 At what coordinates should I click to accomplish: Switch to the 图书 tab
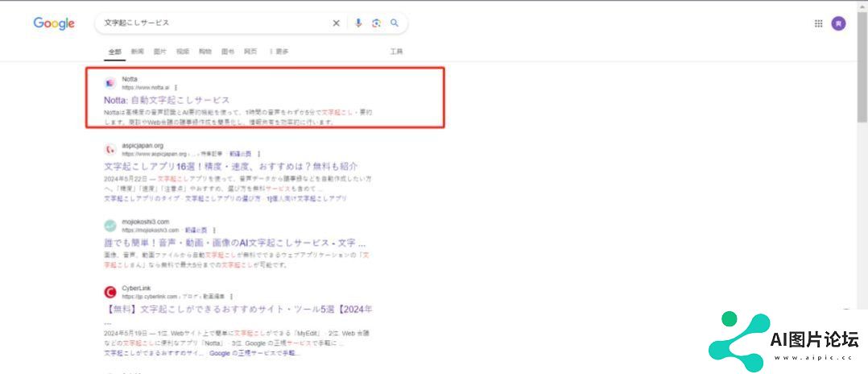coord(228,52)
